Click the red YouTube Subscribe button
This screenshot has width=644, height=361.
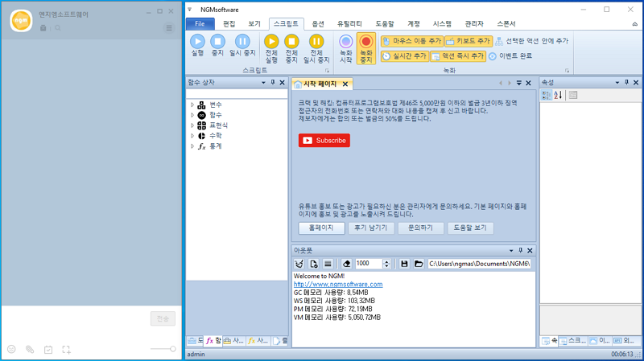pyautogui.click(x=324, y=140)
